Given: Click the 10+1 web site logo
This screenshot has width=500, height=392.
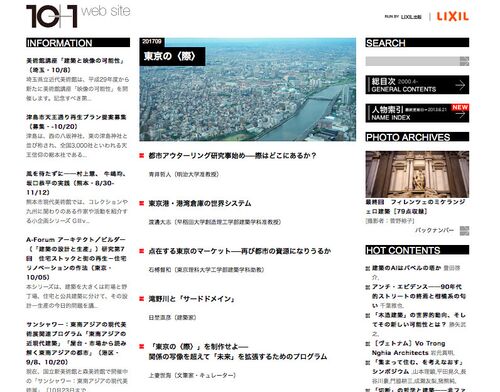Looking at the screenshot, I should click(78, 16).
